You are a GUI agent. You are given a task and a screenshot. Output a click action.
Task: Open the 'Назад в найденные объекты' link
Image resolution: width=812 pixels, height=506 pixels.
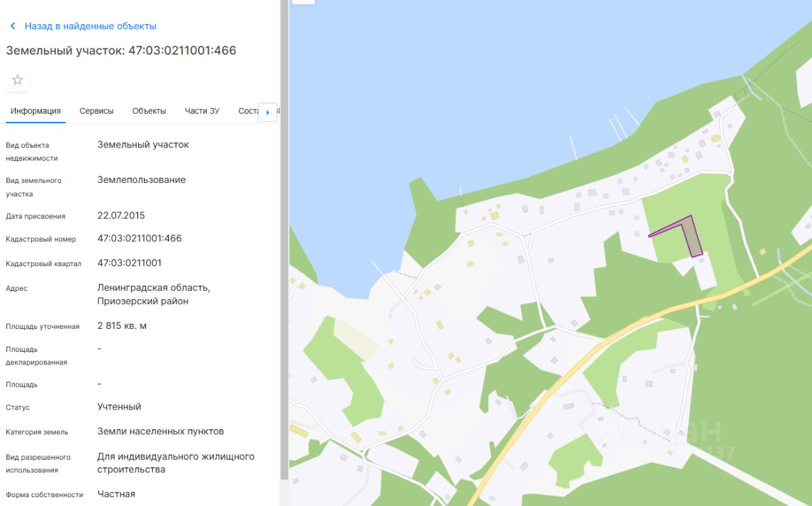[90, 26]
